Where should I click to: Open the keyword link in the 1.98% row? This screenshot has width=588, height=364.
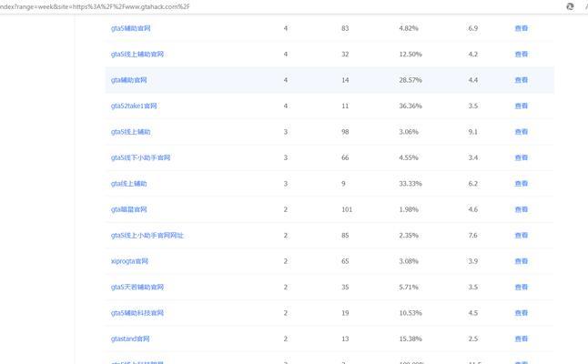coord(128,209)
